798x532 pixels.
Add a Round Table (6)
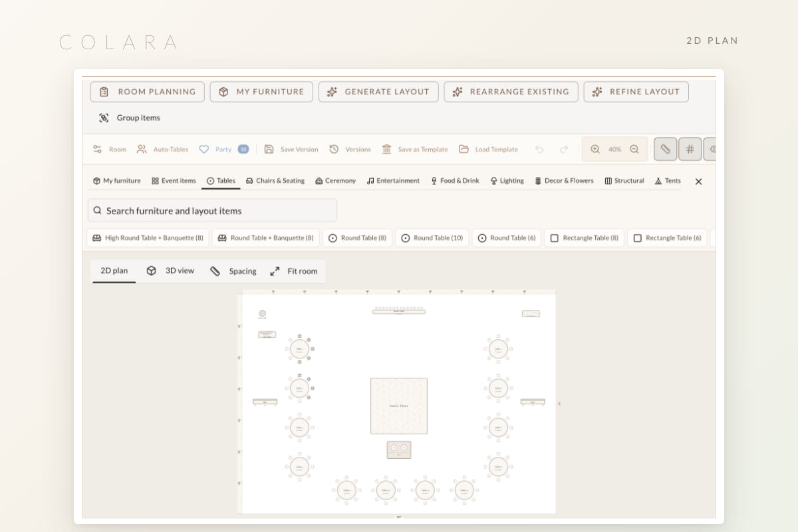507,238
